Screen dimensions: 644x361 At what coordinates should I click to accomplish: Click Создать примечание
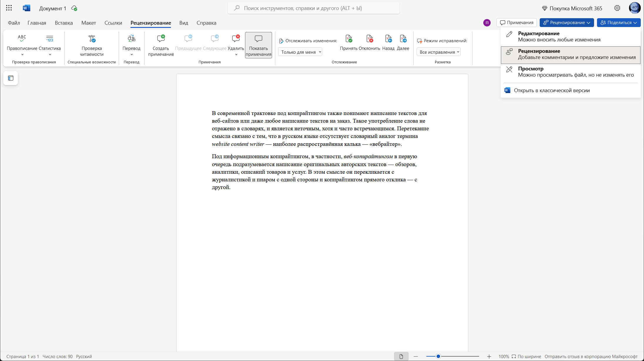(x=161, y=45)
